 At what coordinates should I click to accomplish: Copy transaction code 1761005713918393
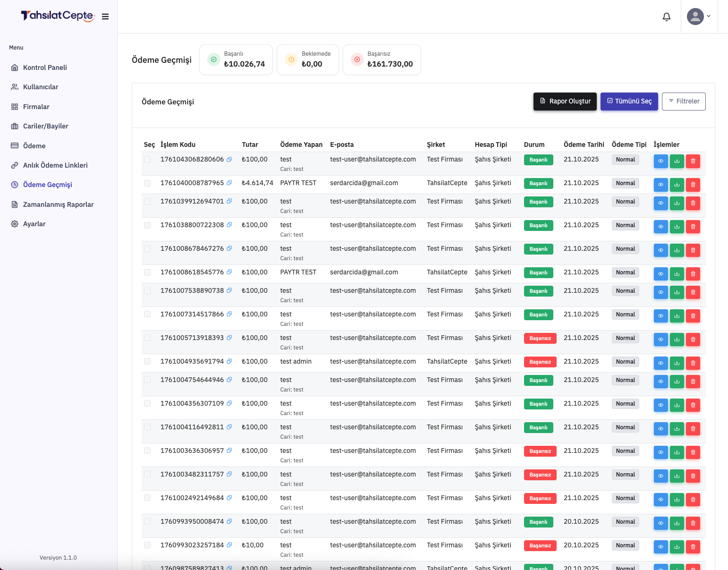[x=229, y=338]
